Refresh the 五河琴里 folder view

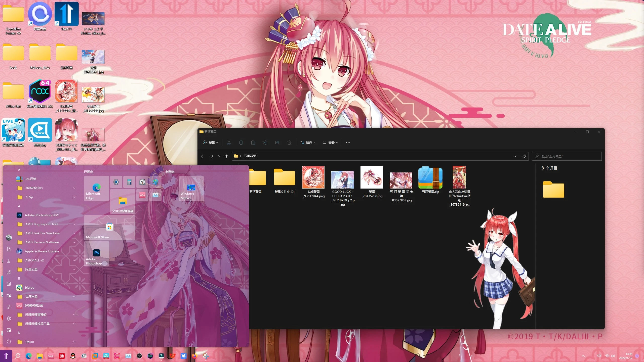click(x=524, y=156)
